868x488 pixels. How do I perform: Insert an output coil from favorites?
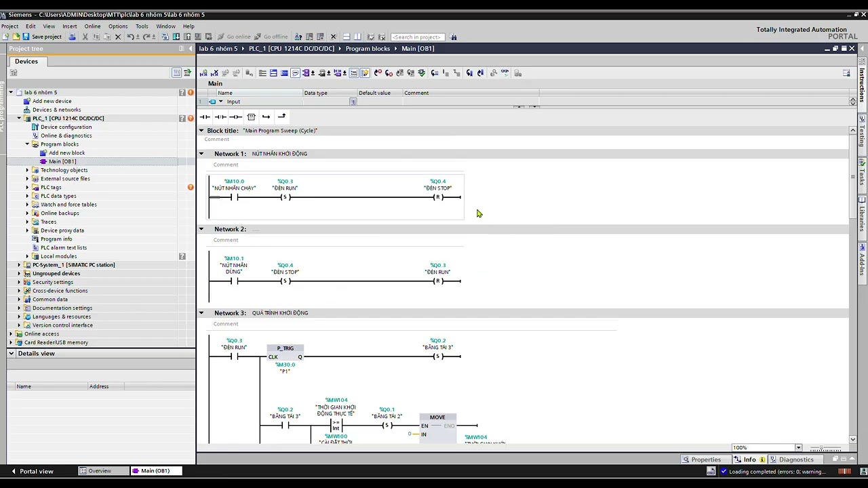click(x=235, y=117)
